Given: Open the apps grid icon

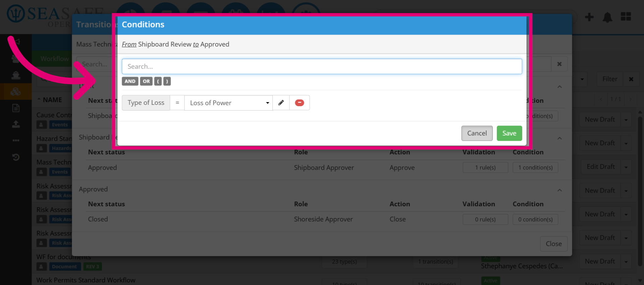Looking at the screenshot, I should (x=626, y=16).
